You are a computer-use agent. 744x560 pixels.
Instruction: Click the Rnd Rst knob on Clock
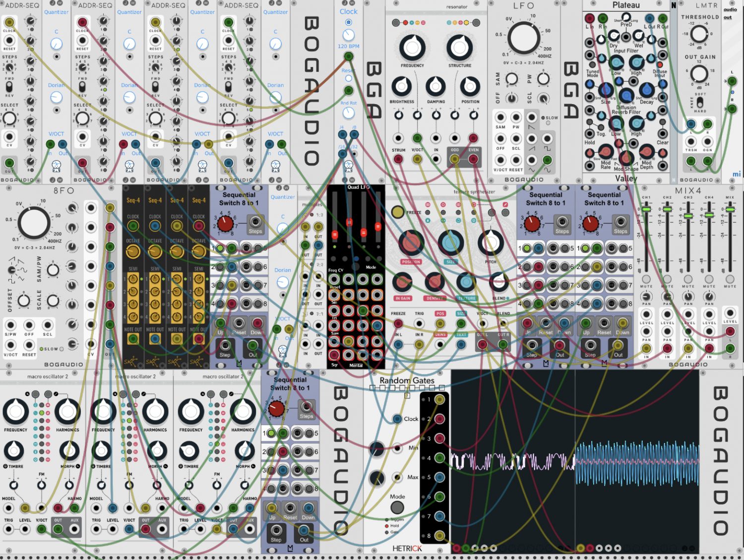click(x=349, y=113)
